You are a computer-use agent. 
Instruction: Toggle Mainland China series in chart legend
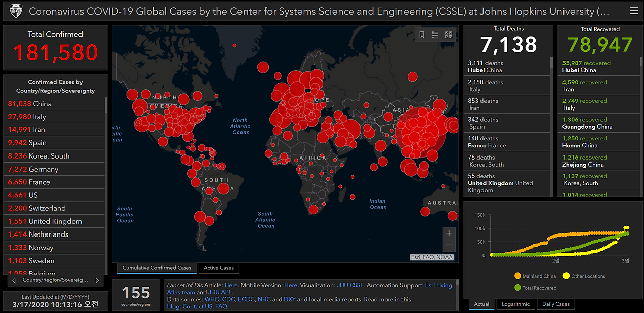535,276
